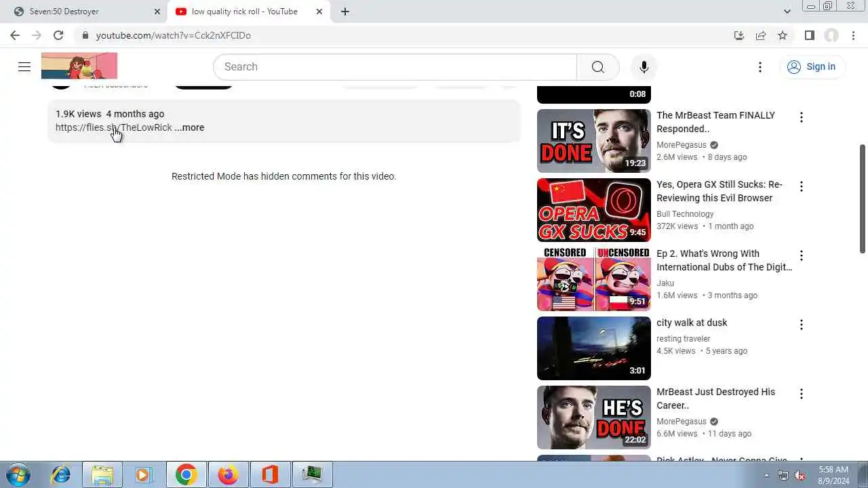868x488 pixels.
Task: Open Microsoft Office from taskbar
Action: coord(270,474)
